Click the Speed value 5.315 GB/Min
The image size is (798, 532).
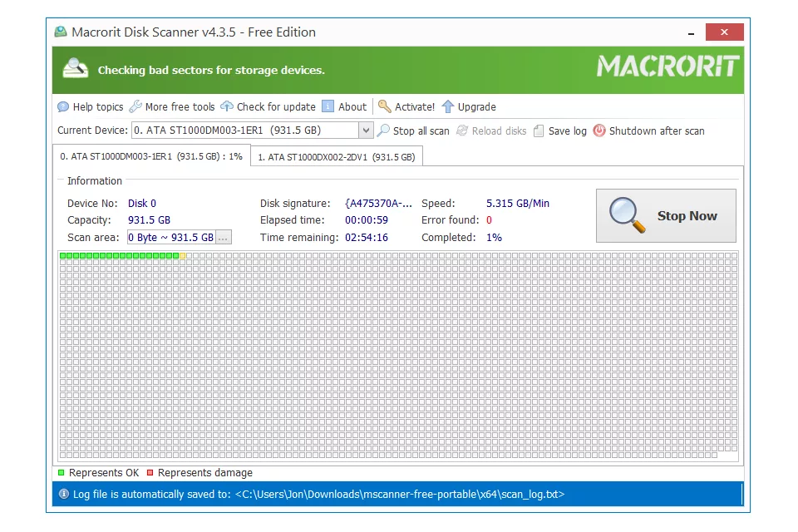518,203
